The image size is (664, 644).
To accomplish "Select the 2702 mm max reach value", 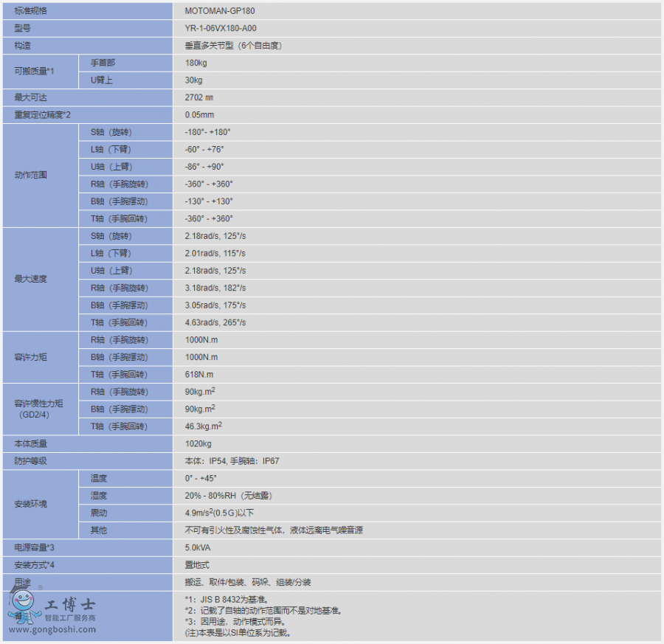I will pos(198,98).
